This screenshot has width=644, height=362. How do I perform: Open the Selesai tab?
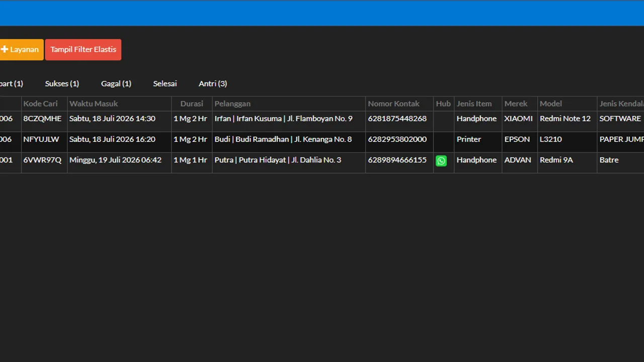[x=165, y=83]
